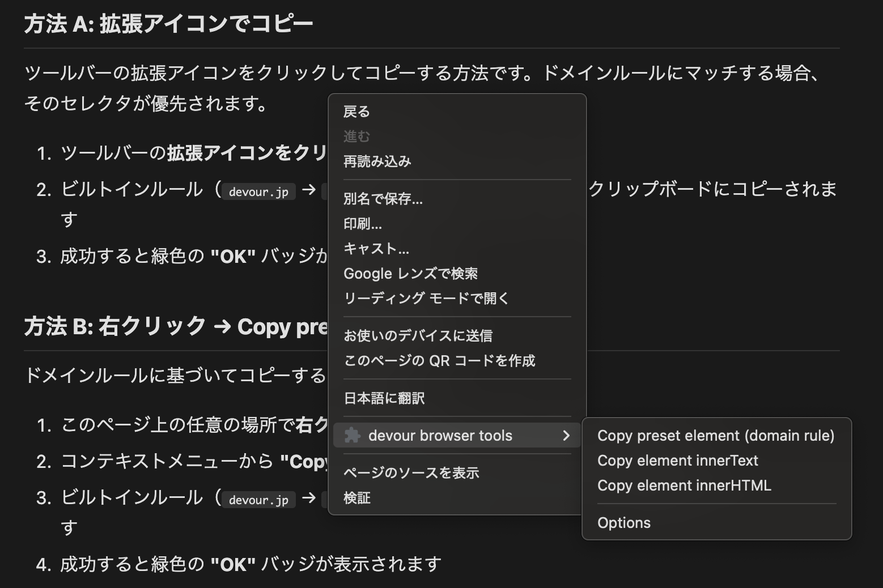
Task: Select 別名で保存 to save the page
Action: pos(381,199)
